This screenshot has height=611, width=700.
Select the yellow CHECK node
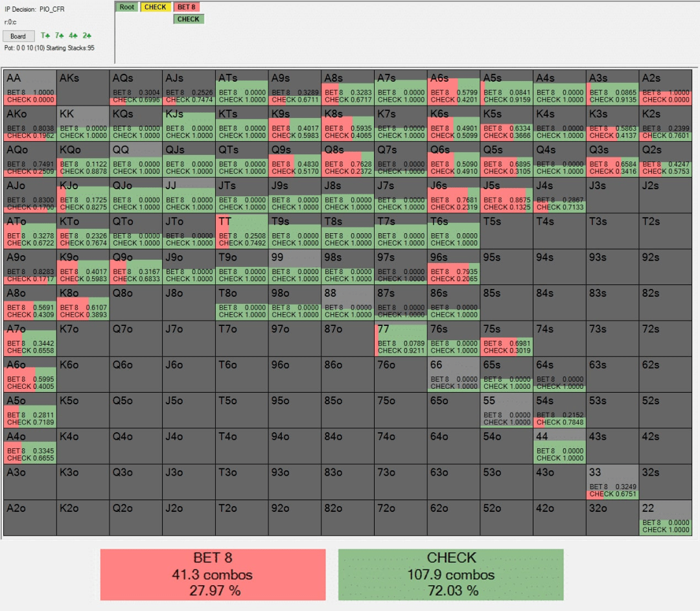(x=156, y=7)
